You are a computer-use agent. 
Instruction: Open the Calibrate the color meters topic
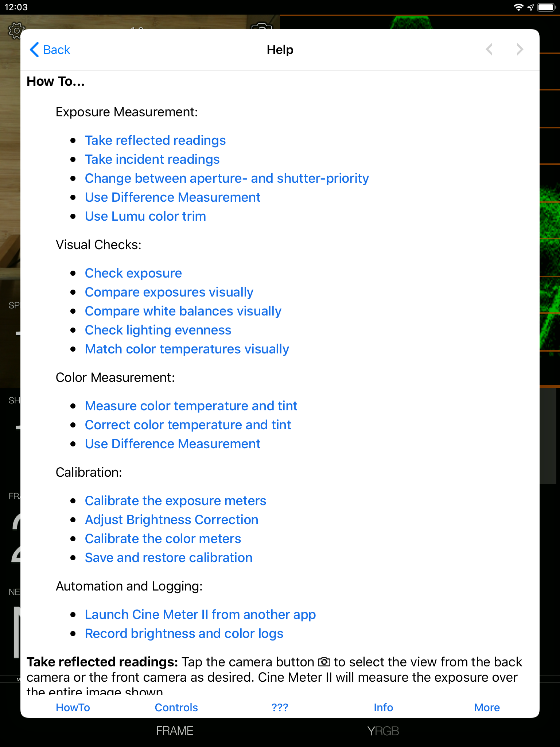pyautogui.click(x=163, y=538)
